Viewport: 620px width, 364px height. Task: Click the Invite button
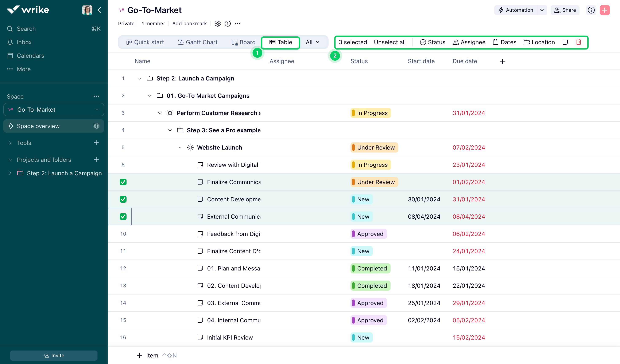pos(54,355)
